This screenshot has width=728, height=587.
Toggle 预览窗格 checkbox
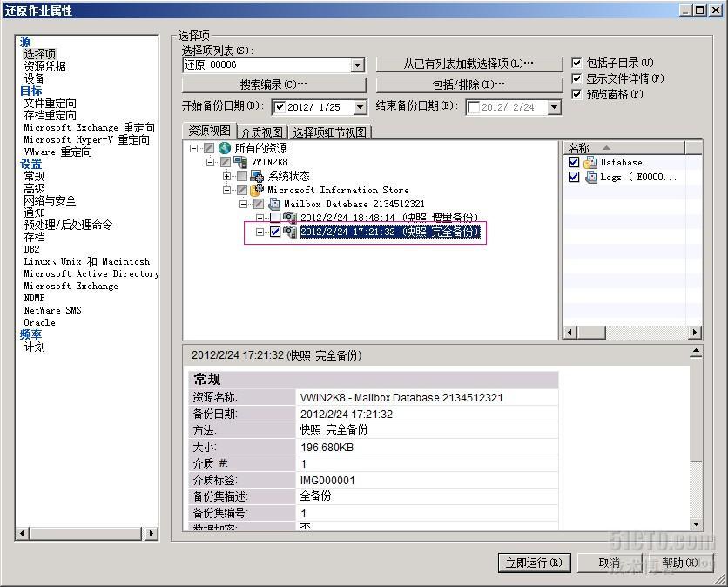click(x=576, y=94)
